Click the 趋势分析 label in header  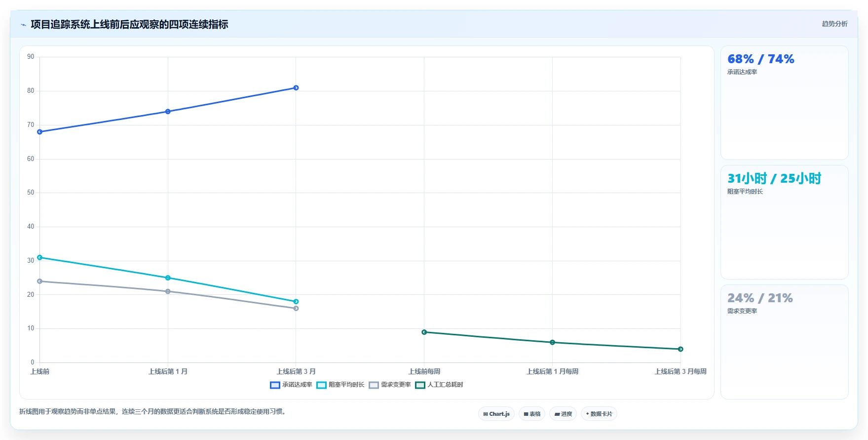[x=834, y=24]
